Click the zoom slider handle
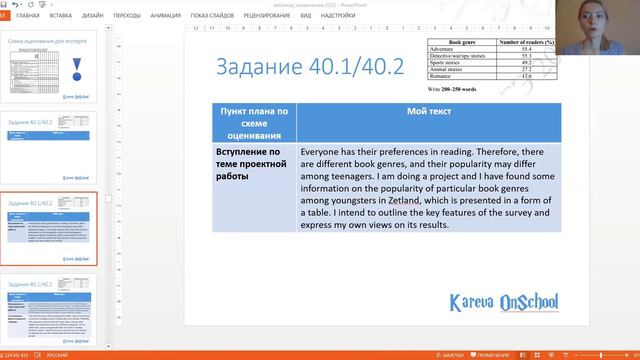Viewport: 640px width, 360px height. tap(601, 355)
